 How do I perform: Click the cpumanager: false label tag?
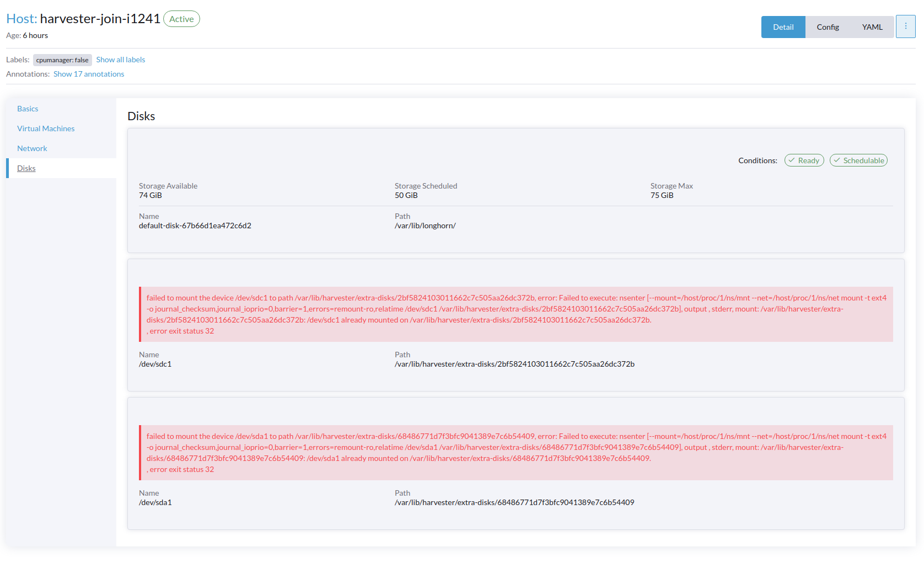click(x=62, y=60)
